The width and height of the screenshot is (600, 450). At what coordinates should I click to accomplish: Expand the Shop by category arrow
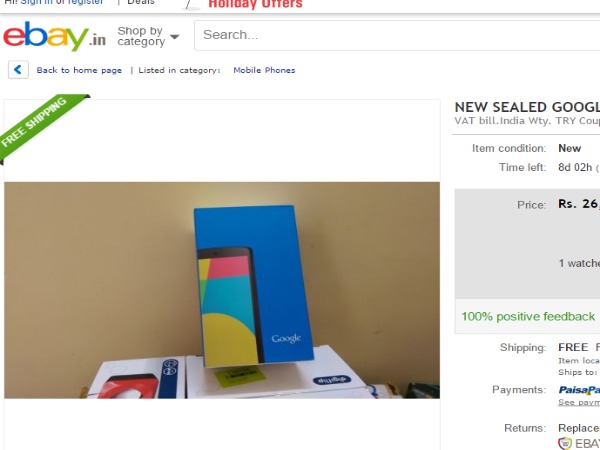174,37
